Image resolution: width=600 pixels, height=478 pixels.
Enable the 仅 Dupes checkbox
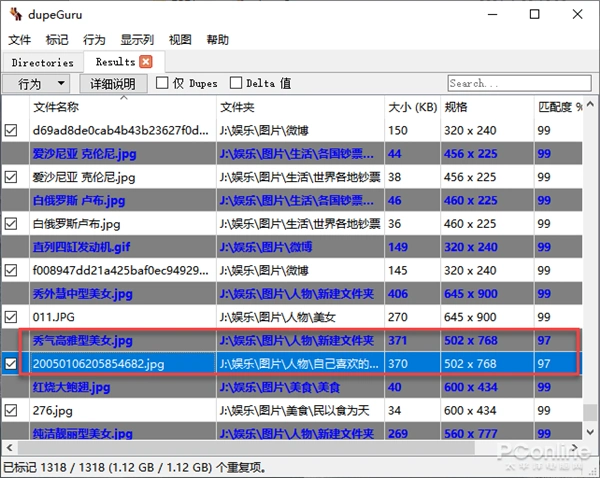click(x=162, y=84)
